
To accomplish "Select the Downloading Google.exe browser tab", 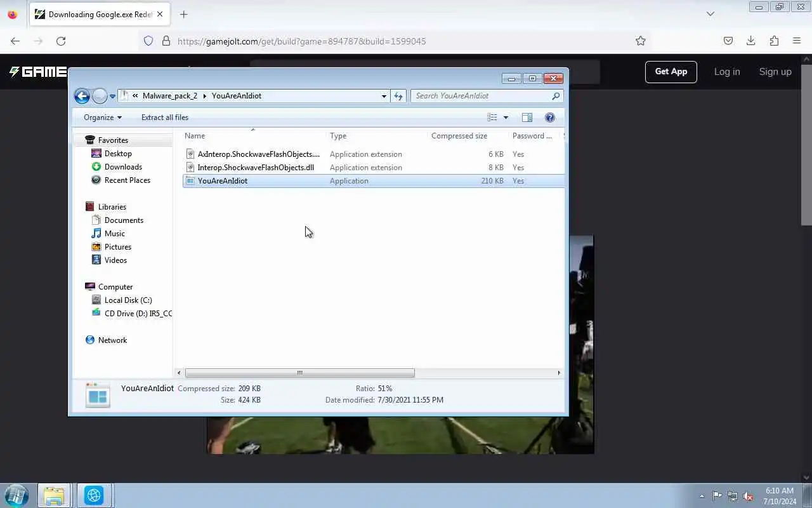I will [x=100, y=14].
